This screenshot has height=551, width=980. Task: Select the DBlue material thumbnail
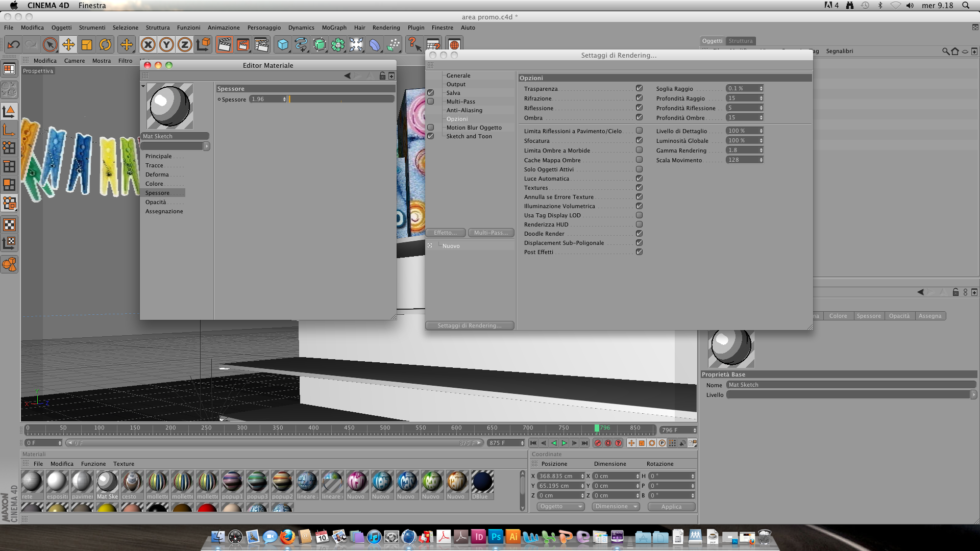pyautogui.click(x=482, y=482)
